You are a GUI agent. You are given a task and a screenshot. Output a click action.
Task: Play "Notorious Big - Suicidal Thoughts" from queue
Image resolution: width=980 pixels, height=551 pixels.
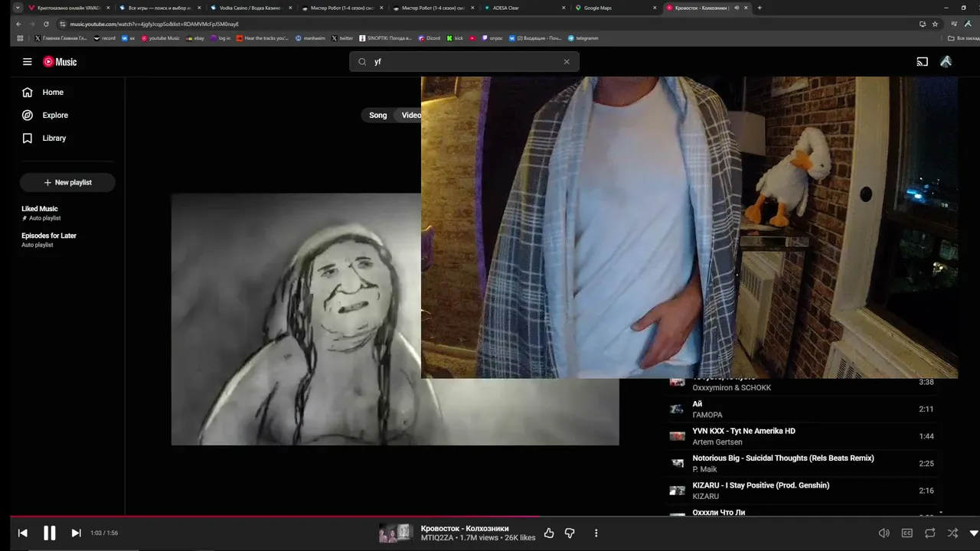click(801, 464)
